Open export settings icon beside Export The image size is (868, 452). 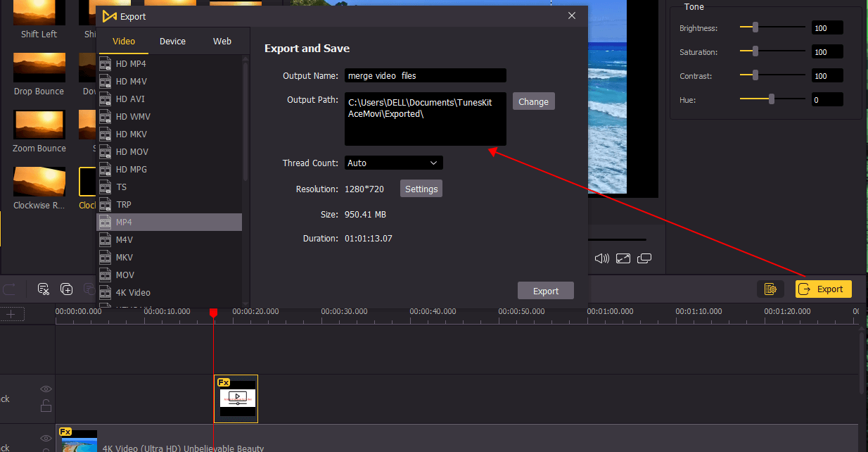coord(770,289)
